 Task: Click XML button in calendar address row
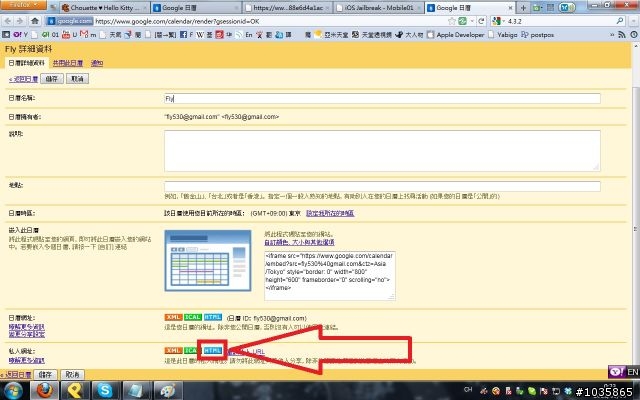point(173,318)
